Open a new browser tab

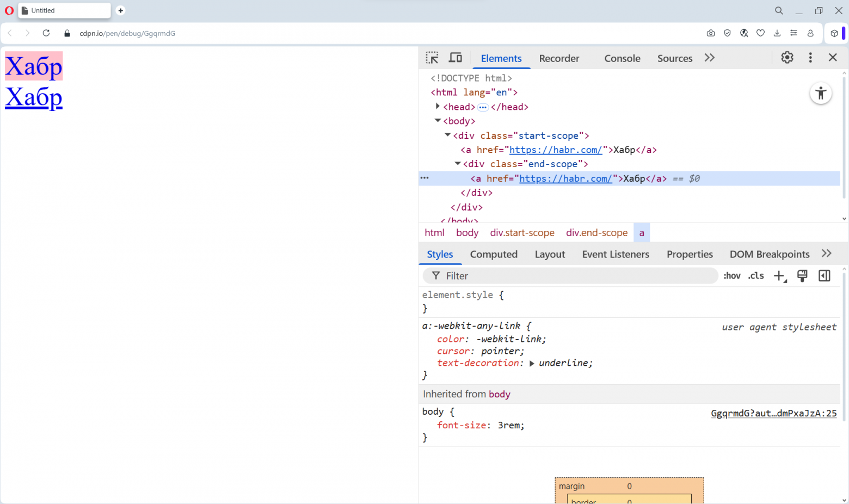[120, 10]
